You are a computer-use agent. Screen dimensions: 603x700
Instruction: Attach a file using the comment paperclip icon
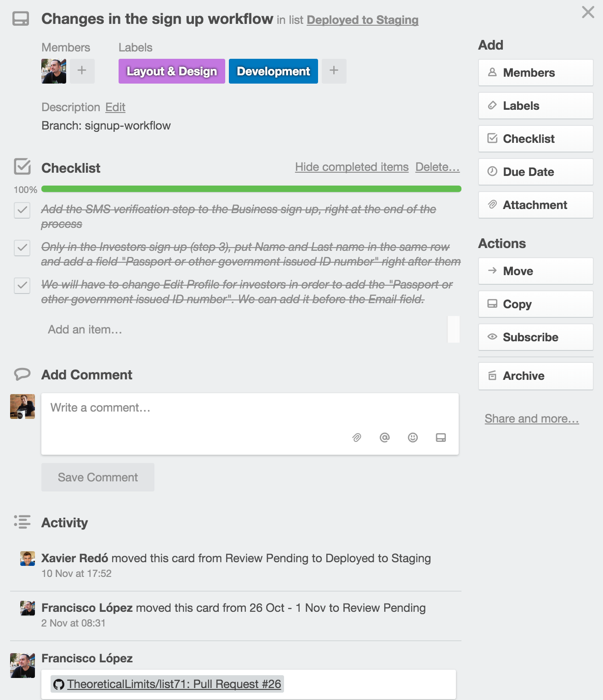pyautogui.click(x=356, y=438)
